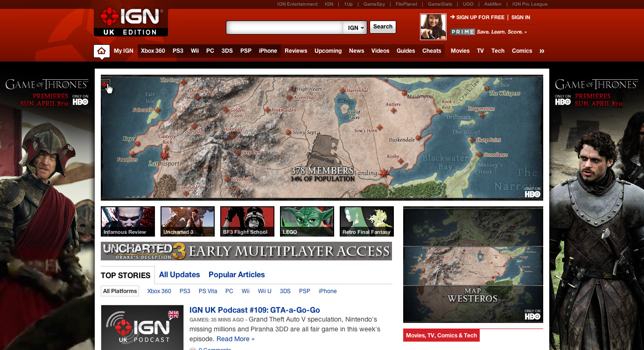Click inside the search text field
This screenshot has width=644, height=350.
click(x=285, y=28)
